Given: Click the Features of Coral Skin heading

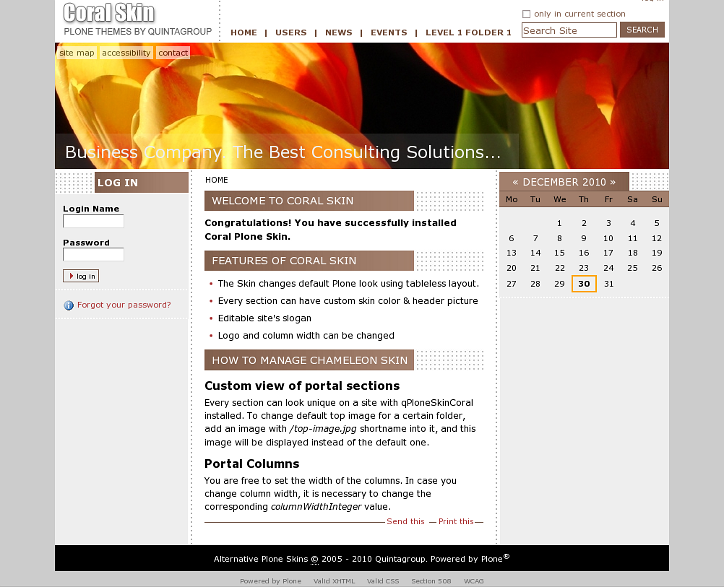Looking at the screenshot, I should pos(309,260).
